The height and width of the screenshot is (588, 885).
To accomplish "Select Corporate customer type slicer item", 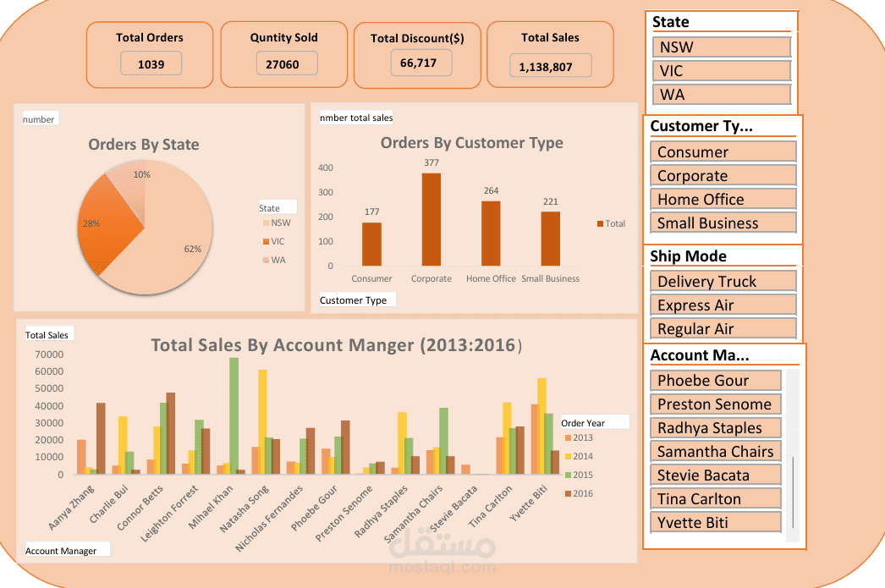I will [723, 175].
